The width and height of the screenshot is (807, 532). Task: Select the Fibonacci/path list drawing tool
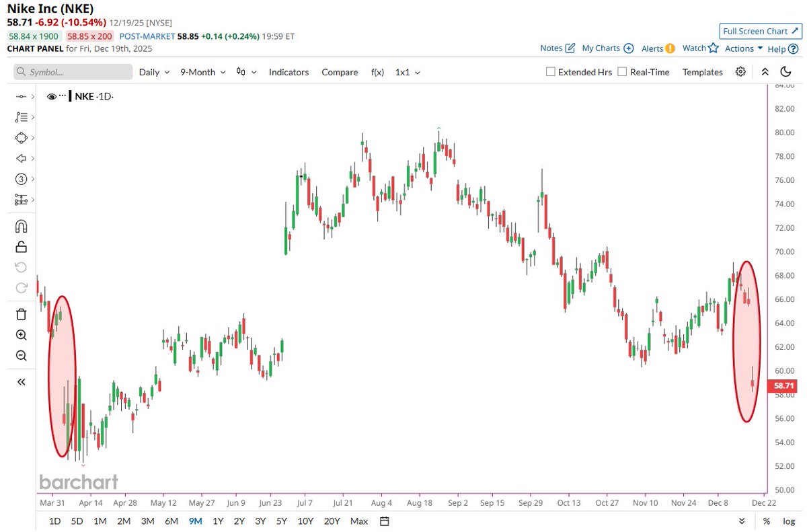(20, 117)
